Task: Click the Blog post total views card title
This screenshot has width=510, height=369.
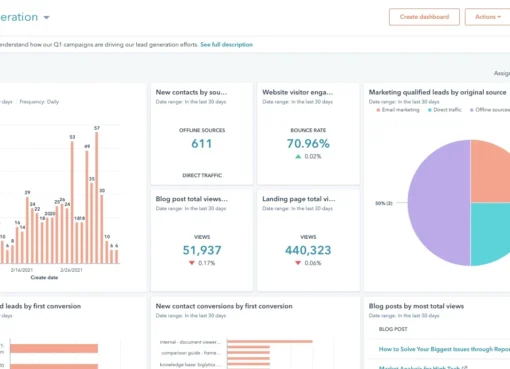Action: point(192,199)
